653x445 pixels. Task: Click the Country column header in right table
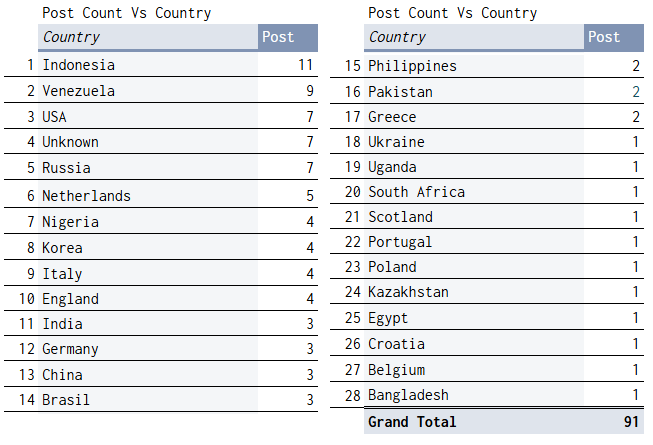[474, 37]
